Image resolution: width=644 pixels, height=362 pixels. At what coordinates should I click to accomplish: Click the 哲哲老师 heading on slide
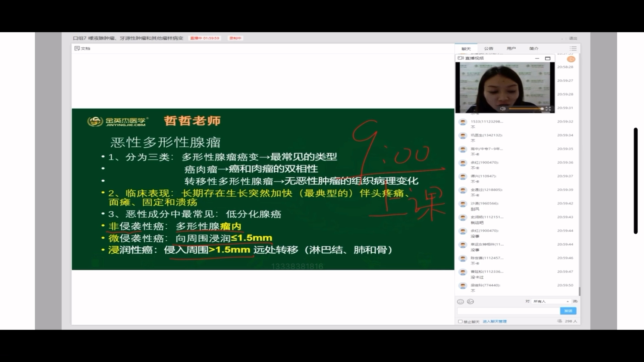pos(192,121)
